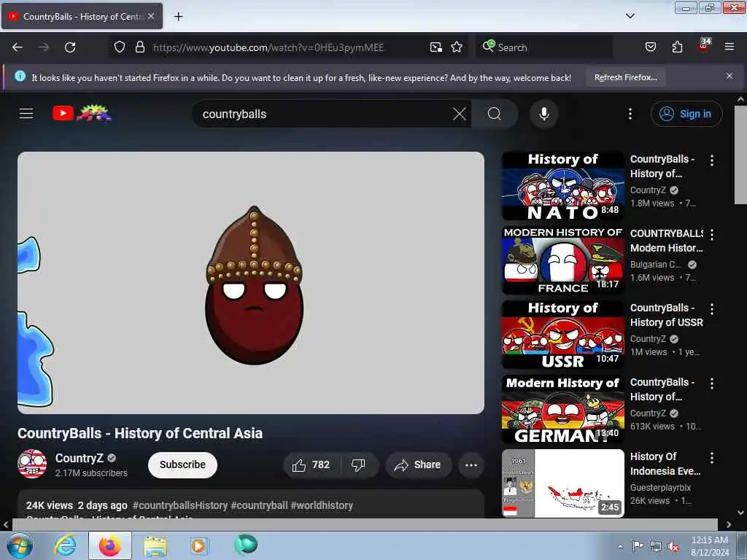Open History of USSR video thumbnail
Viewport: 747px width, 560px height.
coord(562,335)
